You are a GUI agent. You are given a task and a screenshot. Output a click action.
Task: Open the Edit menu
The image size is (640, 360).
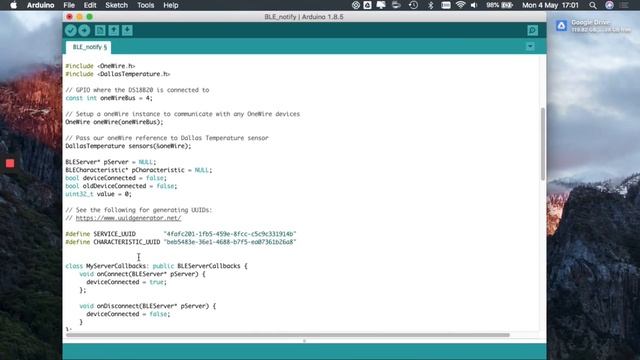(90, 5)
